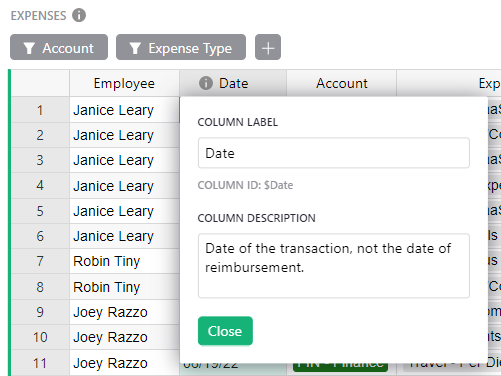Click the filter funnel icon on the Account button
501x376 pixels.
29,48
